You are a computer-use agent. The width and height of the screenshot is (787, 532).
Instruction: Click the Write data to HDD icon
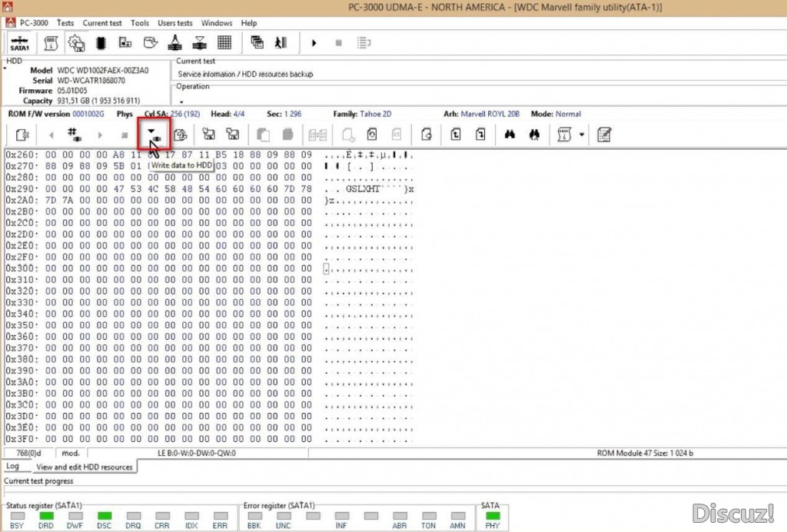pyautogui.click(x=154, y=135)
